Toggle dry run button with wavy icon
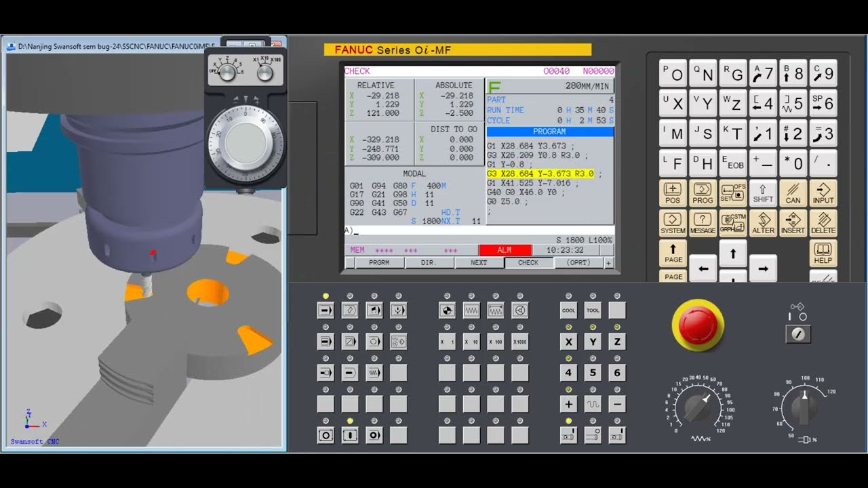Image resolution: width=868 pixels, height=488 pixels. click(x=374, y=373)
